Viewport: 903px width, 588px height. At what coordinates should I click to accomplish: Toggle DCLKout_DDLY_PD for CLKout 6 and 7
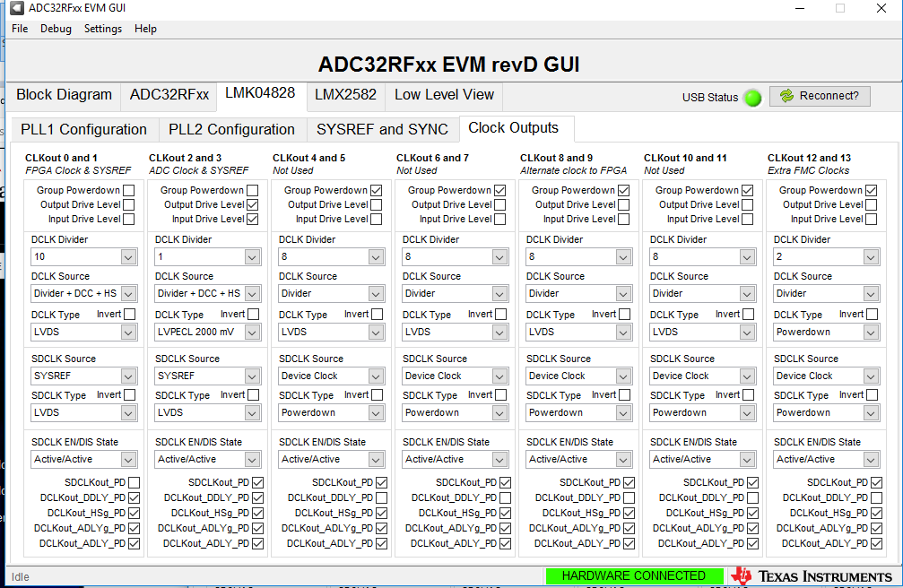pos(505,497)
